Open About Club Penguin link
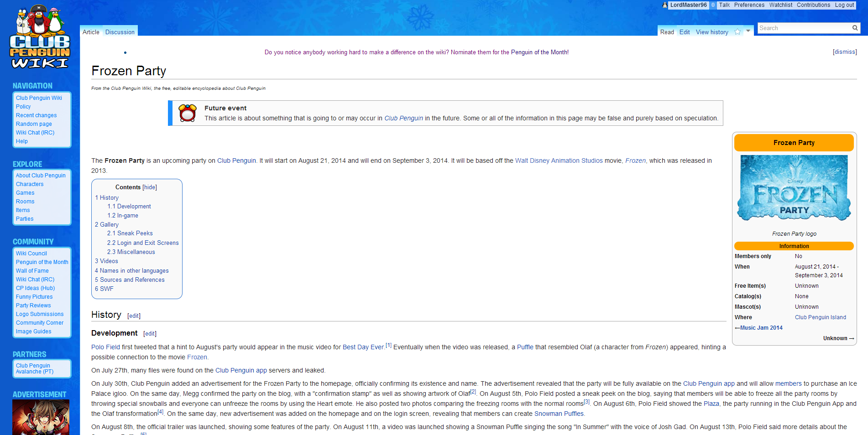Image resolution: width=868 pixels, height=435 pixels. [x=41, y=176]
